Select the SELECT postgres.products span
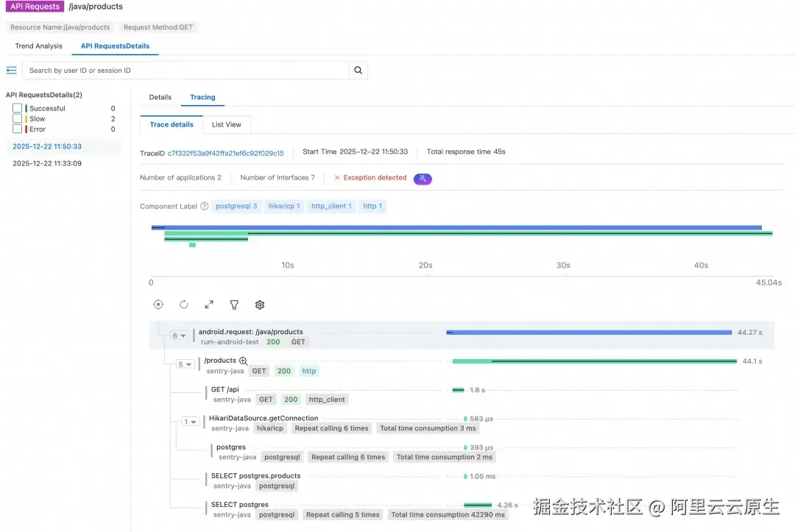The height and width of the screenshot is (532, 795). [255, 476]
